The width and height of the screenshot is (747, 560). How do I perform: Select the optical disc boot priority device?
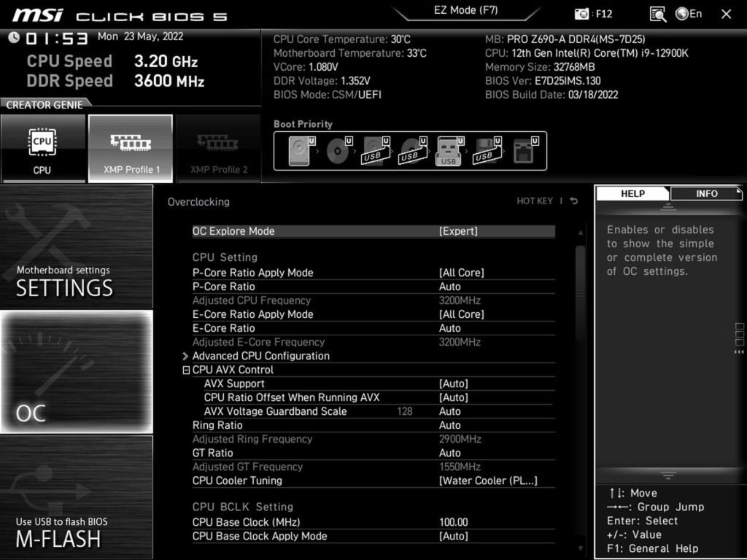pyautogui.click(x=338, y=151)
